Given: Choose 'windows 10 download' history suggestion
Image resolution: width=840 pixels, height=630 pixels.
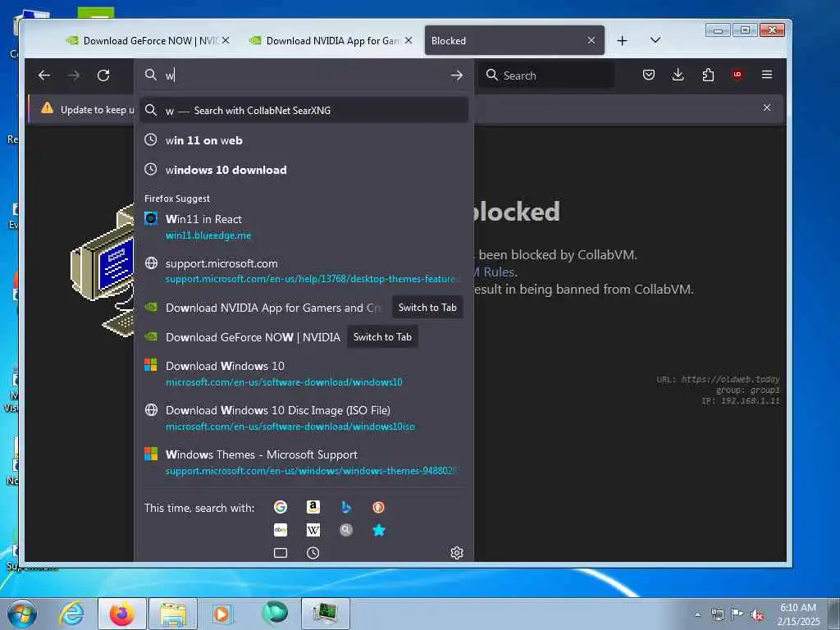Looking at the screenshot, I should [304, 170].
